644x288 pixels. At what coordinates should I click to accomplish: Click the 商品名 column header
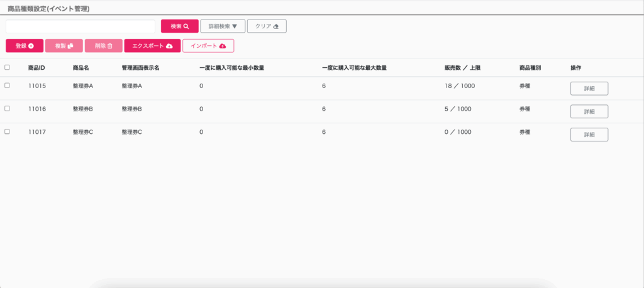pyautogui.click(x=81, y=67)
